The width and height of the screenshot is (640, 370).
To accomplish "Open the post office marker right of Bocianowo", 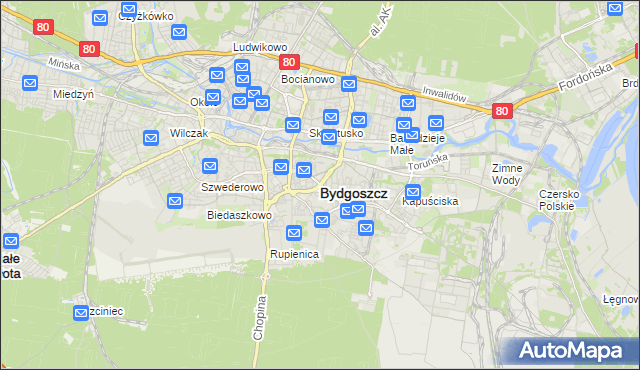I will (x=349, y=84).
